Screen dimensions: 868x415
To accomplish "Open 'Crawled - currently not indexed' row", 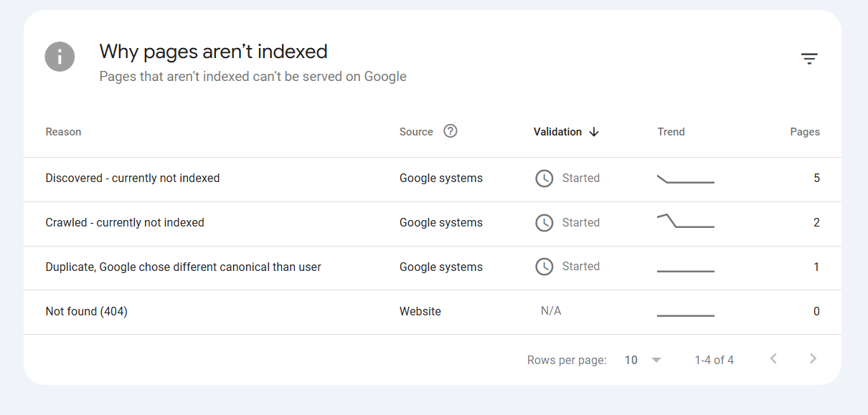I will [x=125, y=223].
